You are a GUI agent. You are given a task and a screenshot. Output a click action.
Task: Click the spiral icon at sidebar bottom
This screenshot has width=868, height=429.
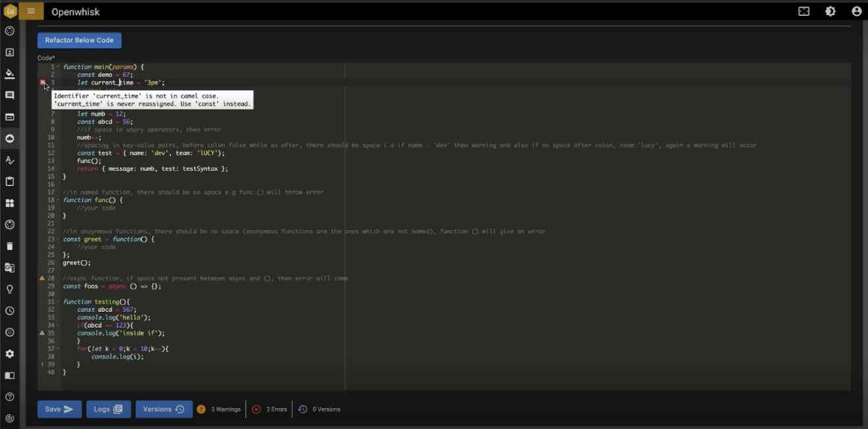[x=10, y=418]
